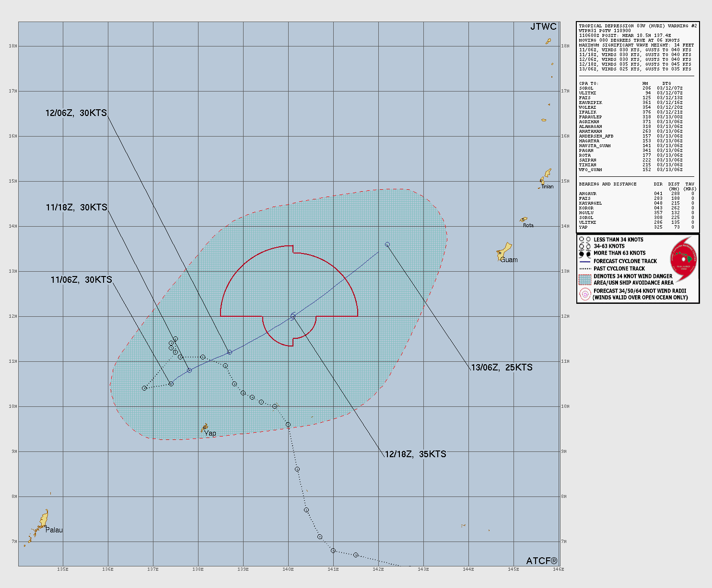
Task: Click the "12/18Z, 35KTS" forecast label
Action: [x=415, y=454]
